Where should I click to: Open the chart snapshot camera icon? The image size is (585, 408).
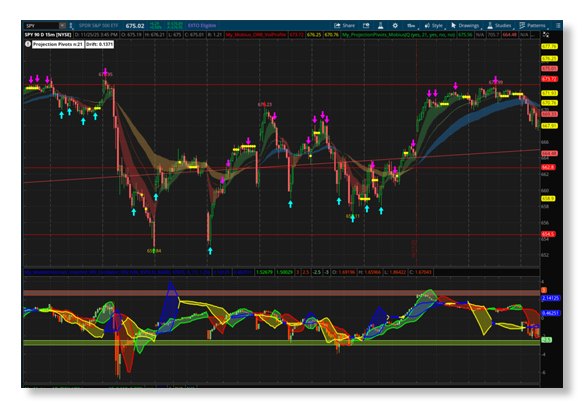coord(366,25)
